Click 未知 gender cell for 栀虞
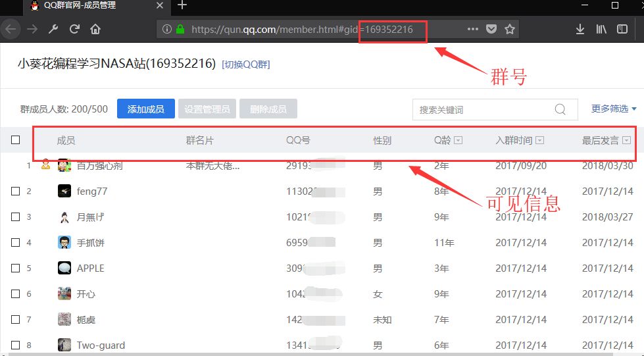The width and height of the screenshot is (644, 356). point(382,320)
